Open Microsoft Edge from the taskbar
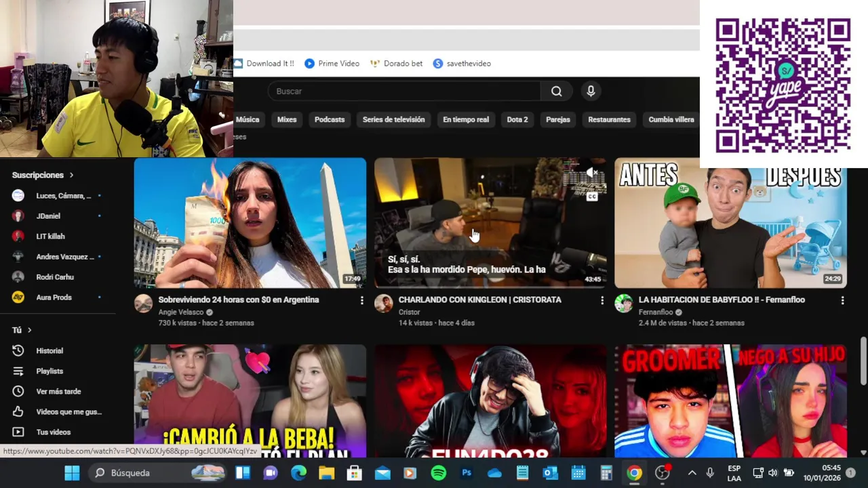 coord(298,472)
